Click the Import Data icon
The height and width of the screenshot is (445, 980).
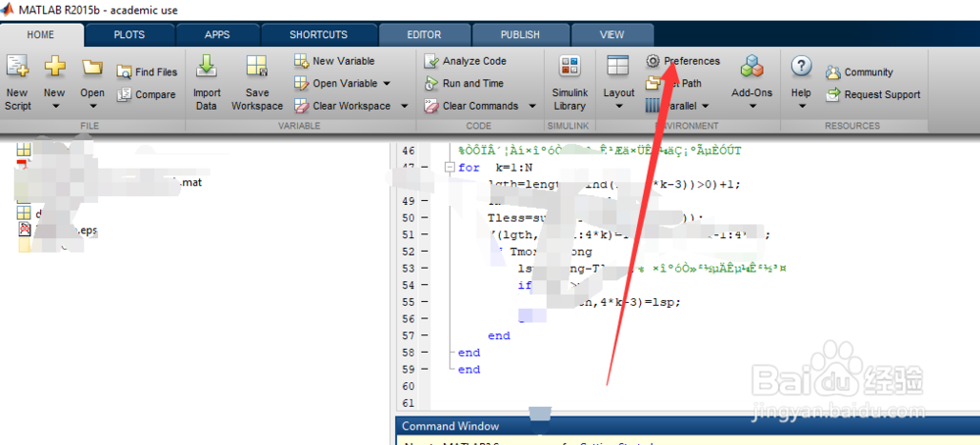click(206, 67)
